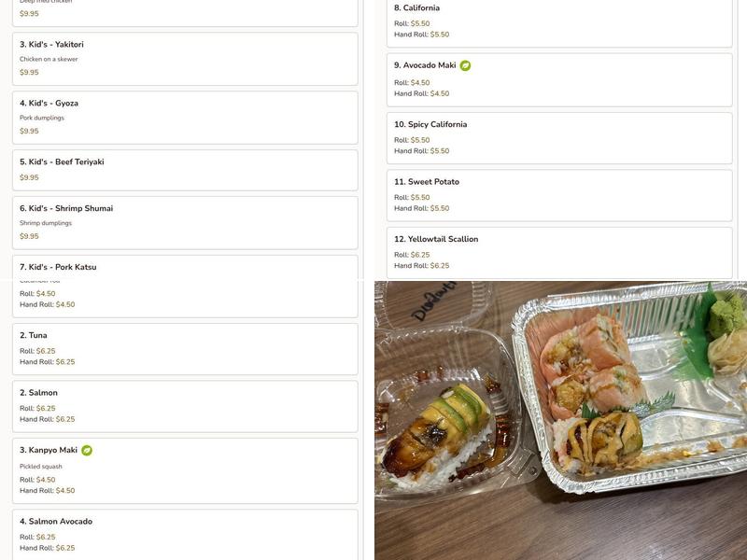
Task: Open the Tuna roll menu card
Action: click(185, 349)
